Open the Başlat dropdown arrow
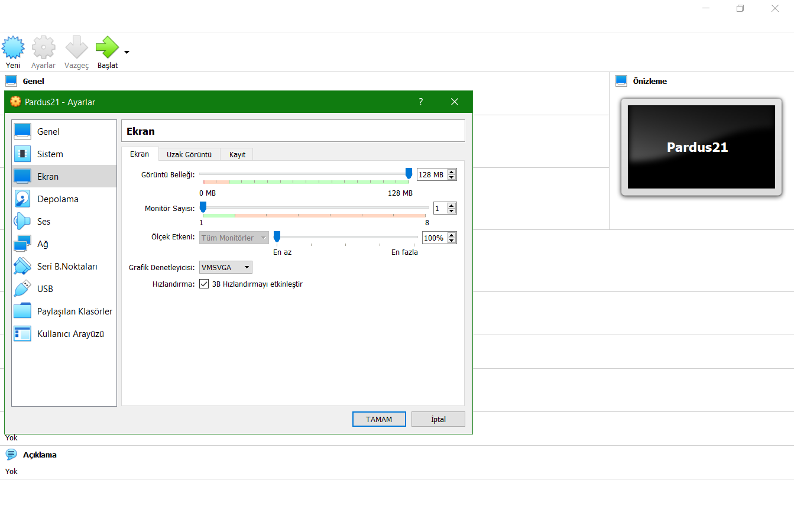Viewport: 794px width, 532px height. click(x=127, y=52)
